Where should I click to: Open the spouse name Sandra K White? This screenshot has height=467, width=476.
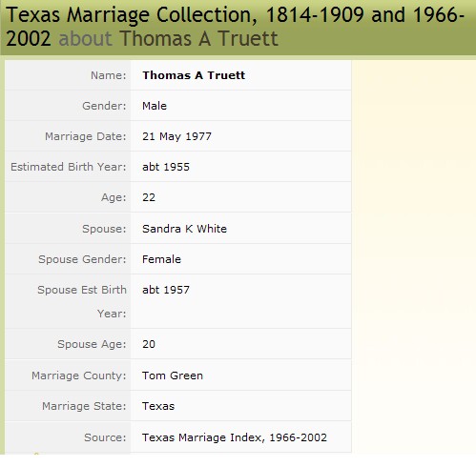184,229
